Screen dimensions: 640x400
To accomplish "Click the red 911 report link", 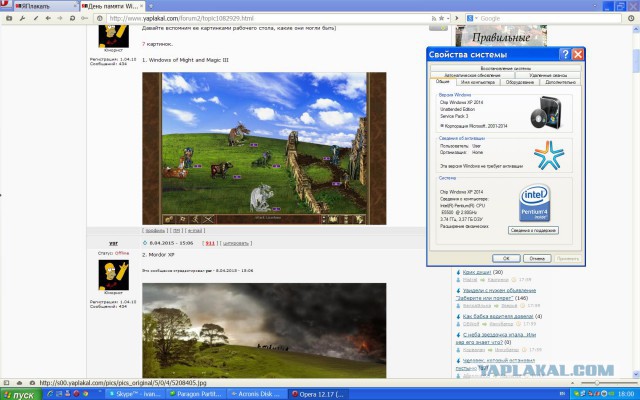I will (210, 243).
